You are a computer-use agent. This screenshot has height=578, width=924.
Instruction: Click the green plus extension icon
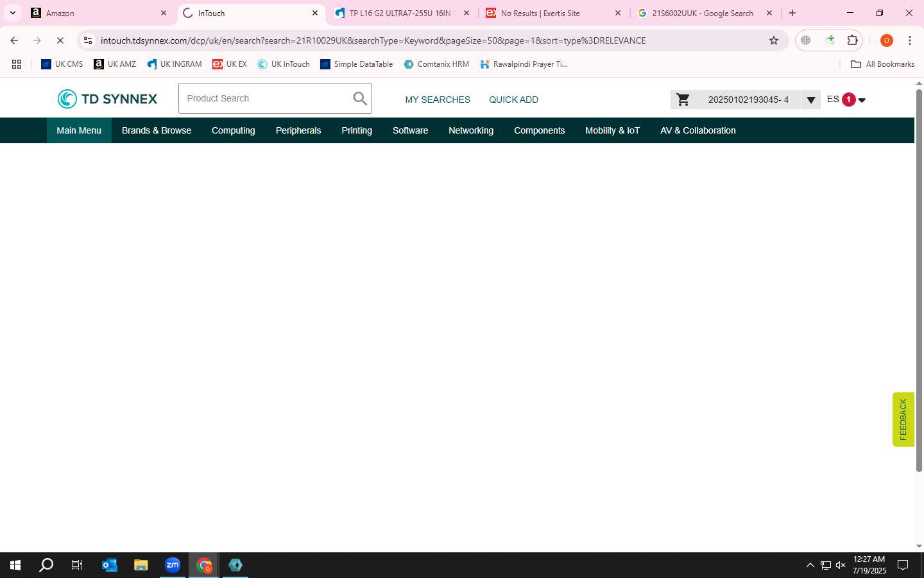830,40
